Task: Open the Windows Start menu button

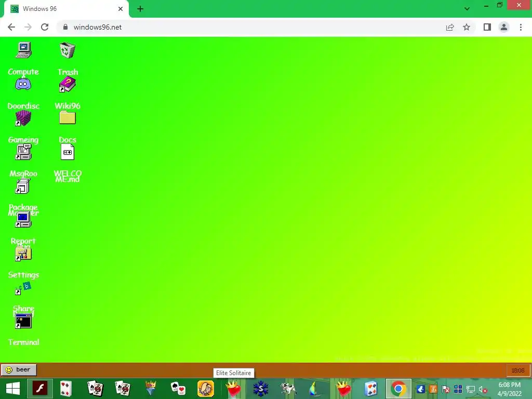Action: tap(13, 389)
